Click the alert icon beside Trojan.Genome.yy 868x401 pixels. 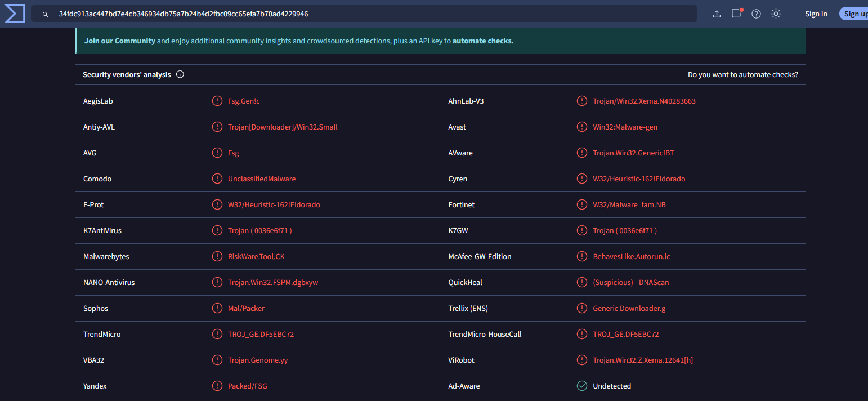coord(217,360)
